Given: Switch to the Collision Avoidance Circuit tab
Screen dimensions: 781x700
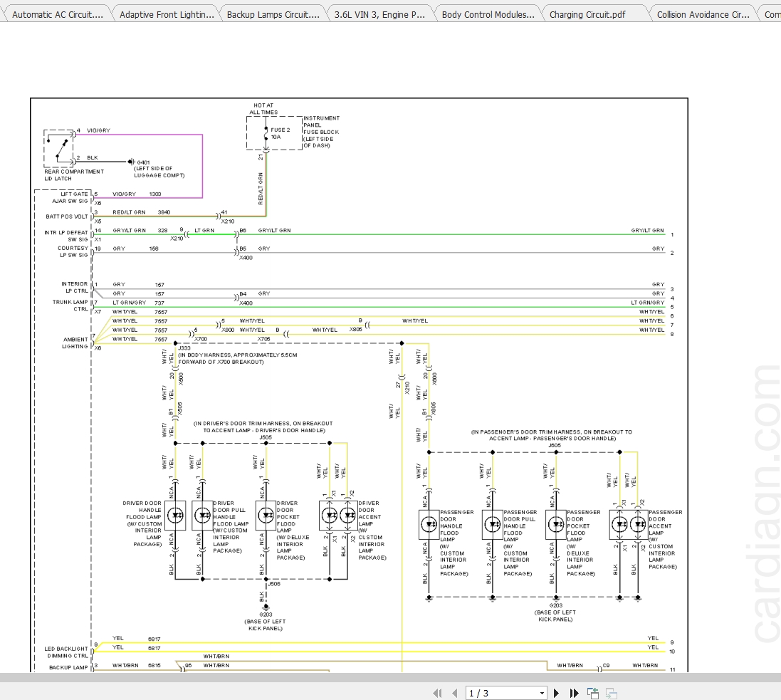Looking at the screenshot, I should (702, 14).
